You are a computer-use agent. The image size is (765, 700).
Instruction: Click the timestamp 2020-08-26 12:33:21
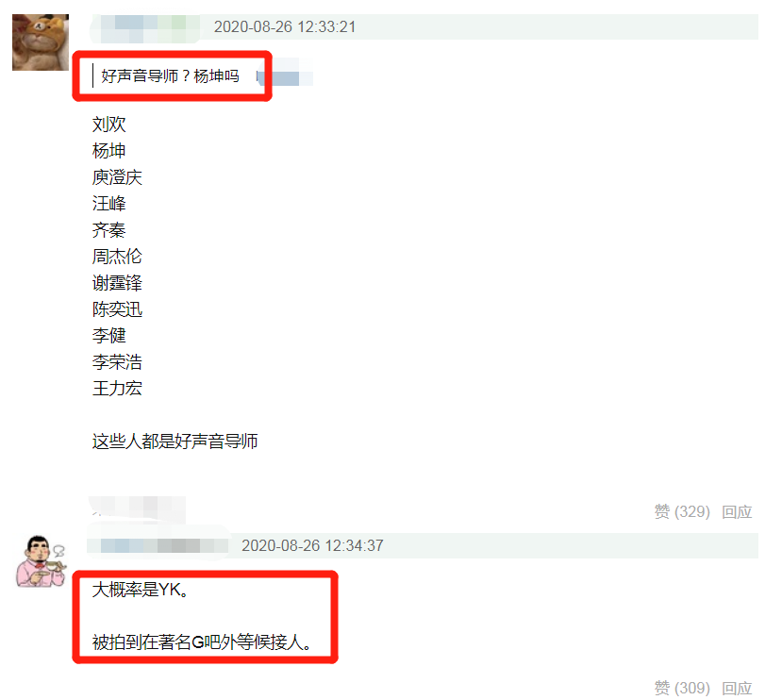click(x=285, y=26)
